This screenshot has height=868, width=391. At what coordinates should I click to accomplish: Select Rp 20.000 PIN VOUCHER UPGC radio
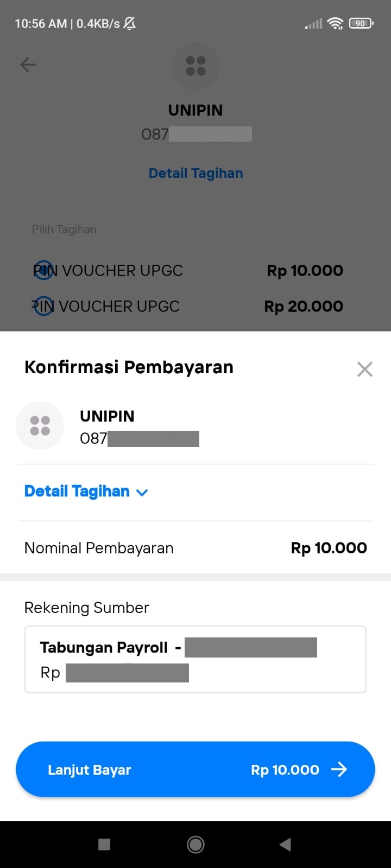pyautogui.click(x=43, y=307)
